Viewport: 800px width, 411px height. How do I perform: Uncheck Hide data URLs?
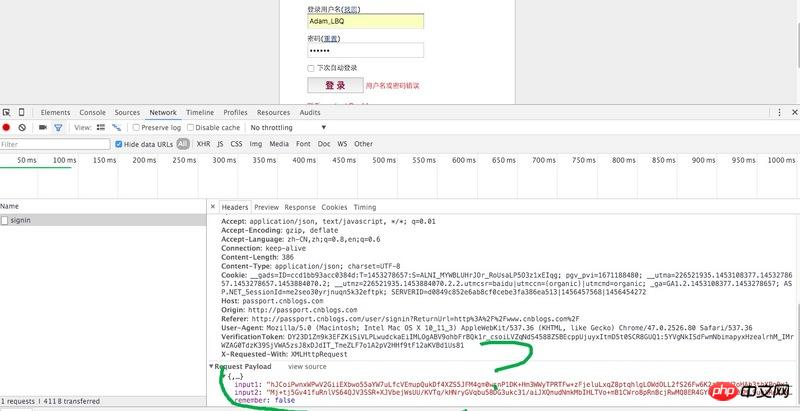[x=119, y=144]
